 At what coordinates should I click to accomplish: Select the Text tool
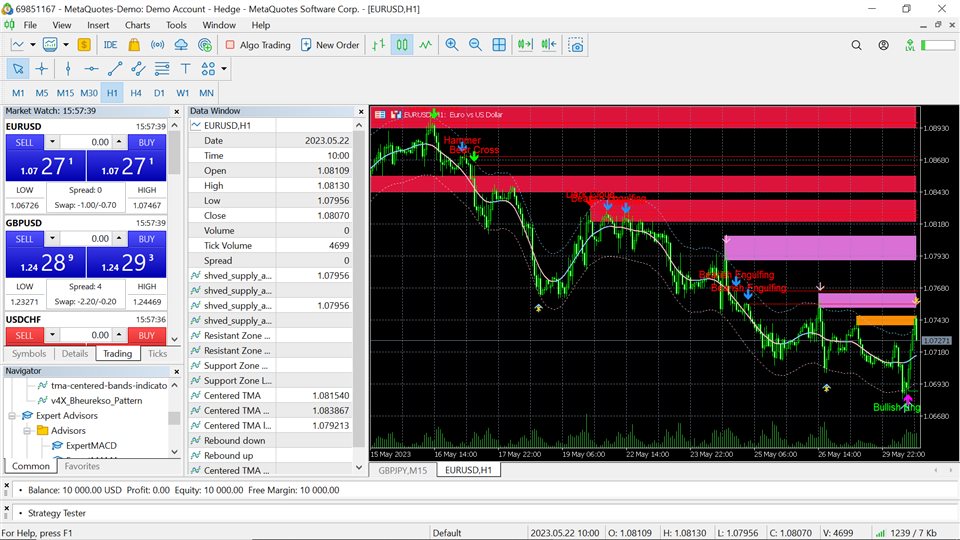click(x=186, y=69)
